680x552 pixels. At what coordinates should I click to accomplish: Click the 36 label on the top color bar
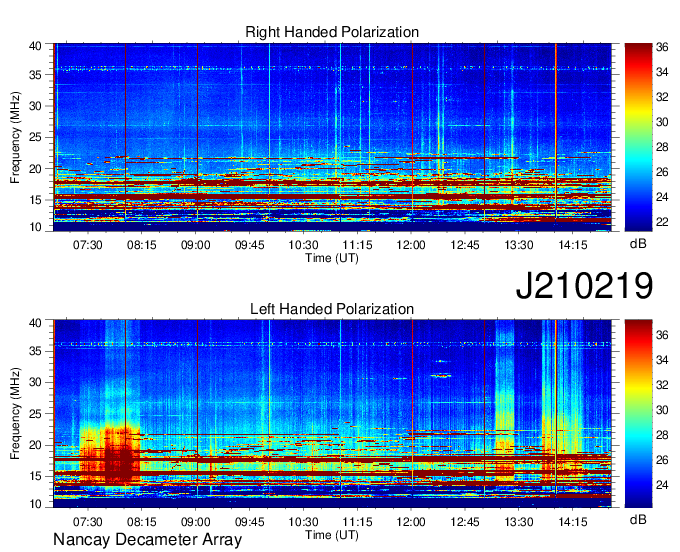pos(662,47)
